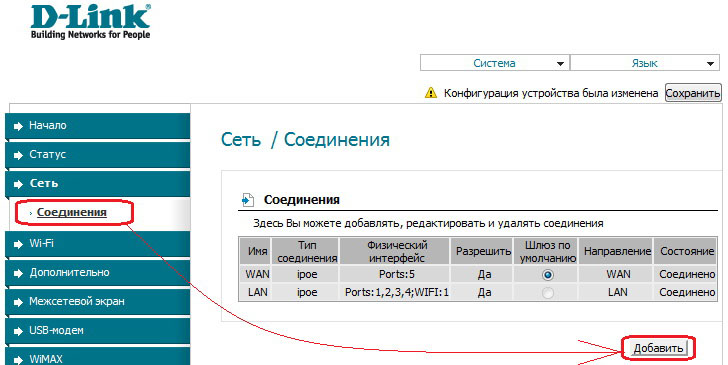Open the Статус menu section
This screenshot has height=365, width=728.
98,155
